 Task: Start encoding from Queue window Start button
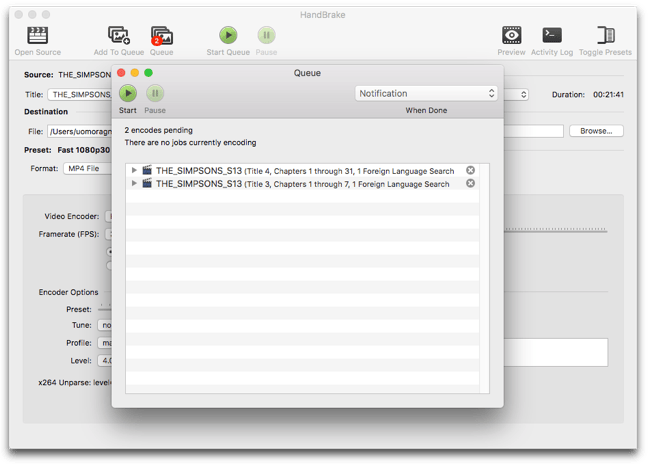coord(128,93)
